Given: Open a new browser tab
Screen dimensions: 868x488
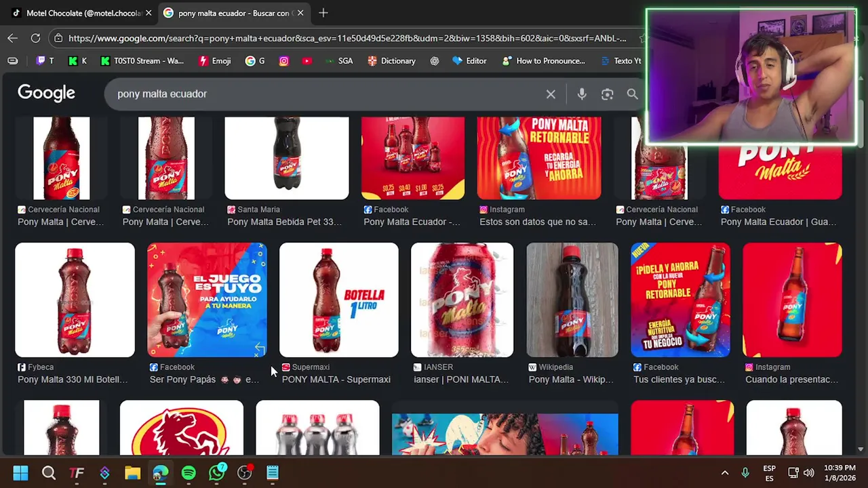Looking at the screenshot, I should pos(323,13).
